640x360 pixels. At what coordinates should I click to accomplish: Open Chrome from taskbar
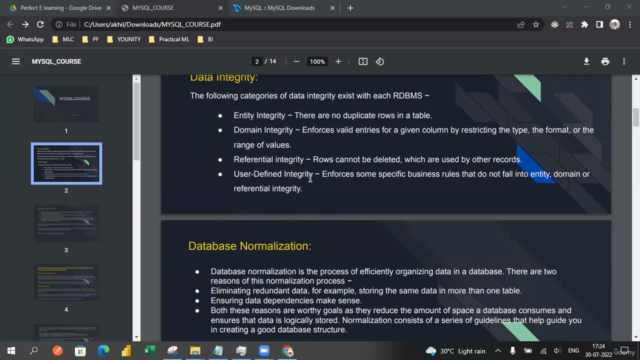[x=287, y=351]
